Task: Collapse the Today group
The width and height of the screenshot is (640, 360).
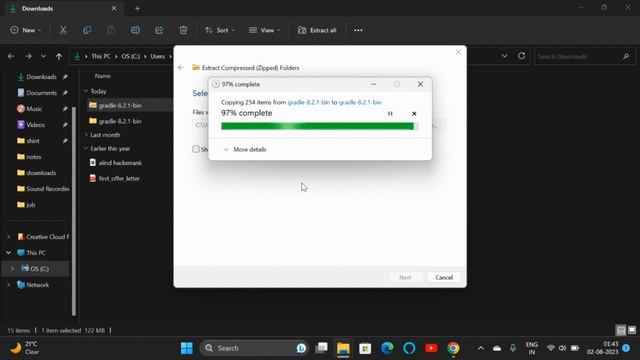Action: [86, 91]
